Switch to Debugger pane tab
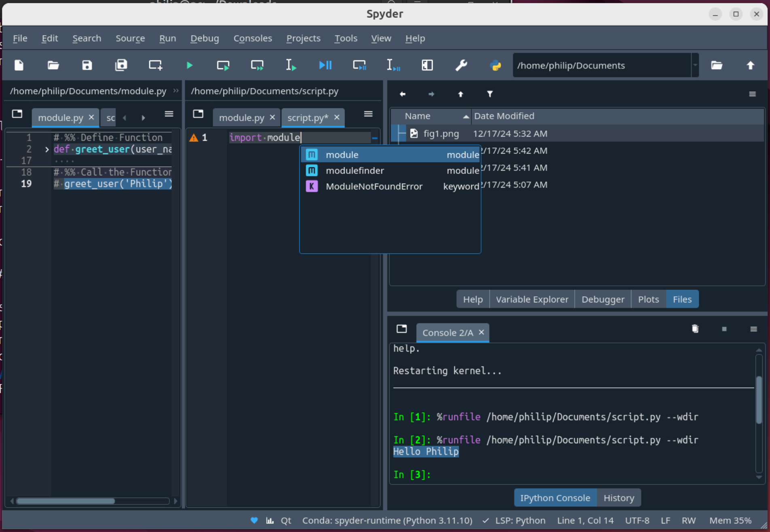This screenshot has width=770, height=532. [x=603, y=299]
